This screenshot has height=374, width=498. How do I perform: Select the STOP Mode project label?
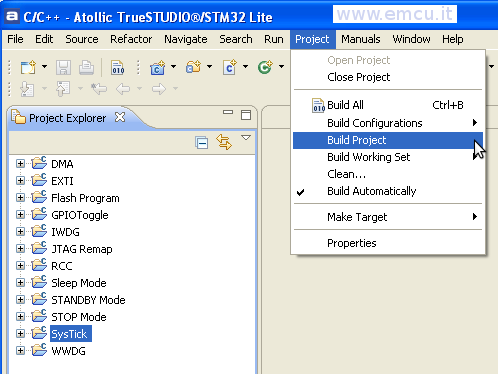click(x=79, y=317)
